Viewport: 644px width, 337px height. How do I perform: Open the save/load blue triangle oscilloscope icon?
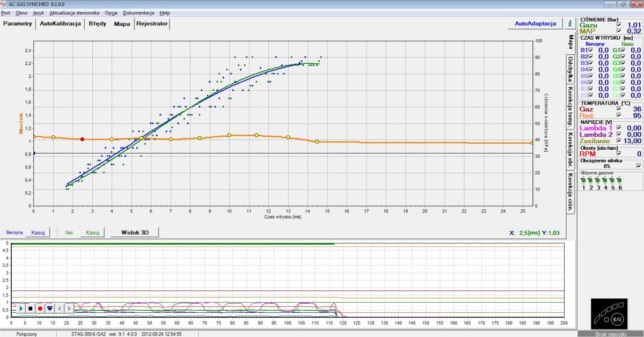[x=49, y=309]
